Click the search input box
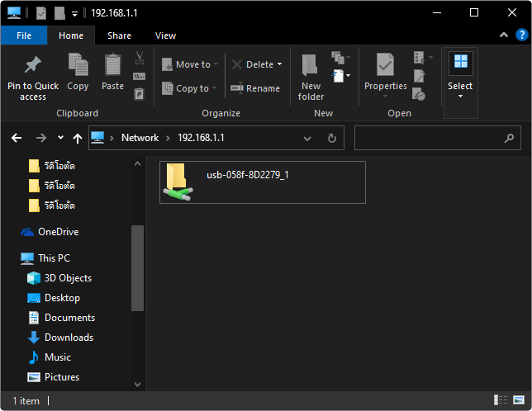The image size is (532, 411). 436,138
